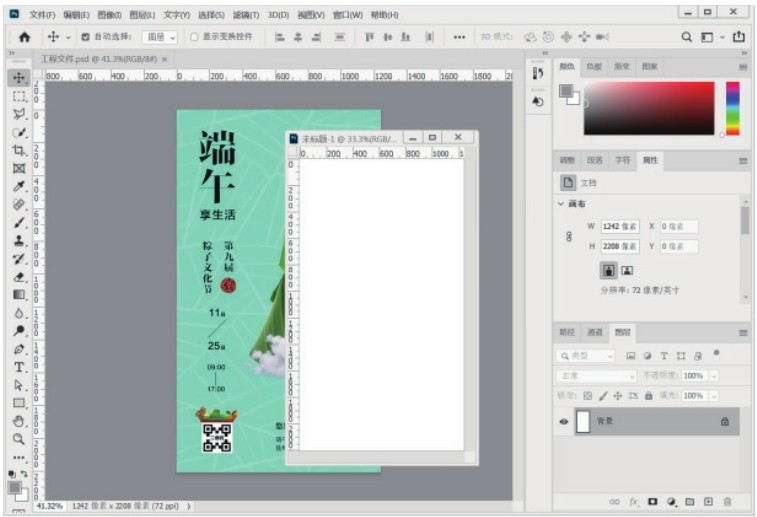Screen dimensions: 757x517
Task: Collapse the 画布 section in properties
Action: pyautogui.click(x=561, y=205)
